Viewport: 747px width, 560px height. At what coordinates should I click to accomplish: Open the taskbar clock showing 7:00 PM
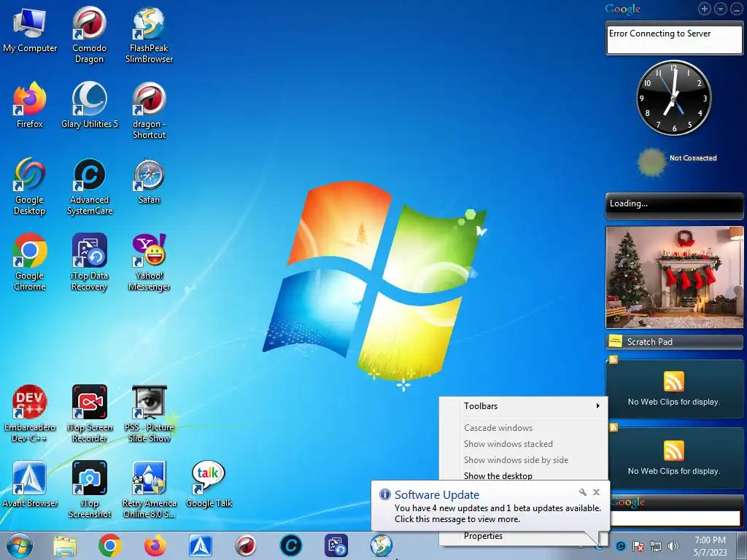pyautogui.click(x=710, y=546)
